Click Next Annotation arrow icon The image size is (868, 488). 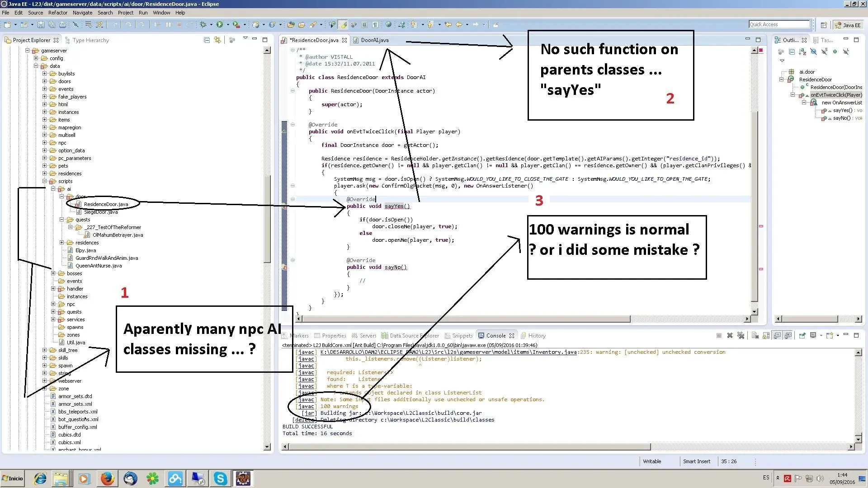pos(414,24)
